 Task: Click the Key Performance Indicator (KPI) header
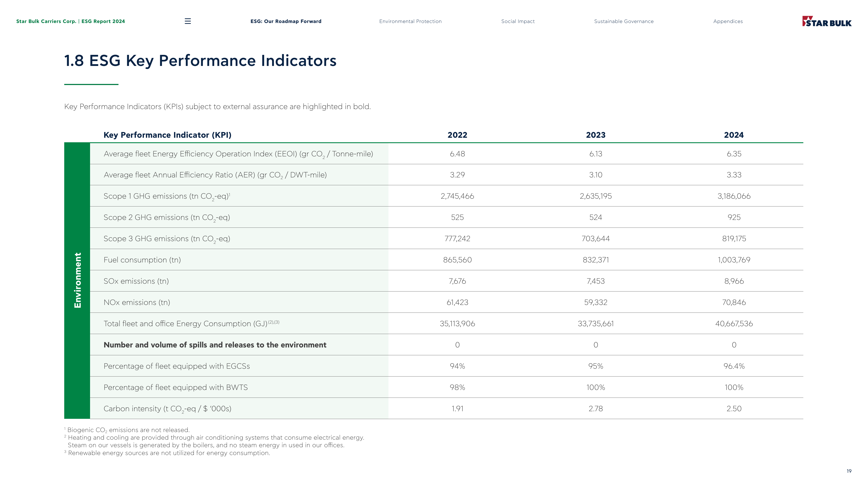[168, 135]
